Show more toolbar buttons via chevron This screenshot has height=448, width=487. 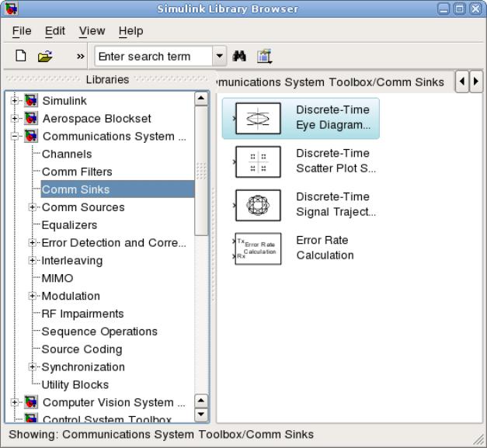tap(81, 56)
